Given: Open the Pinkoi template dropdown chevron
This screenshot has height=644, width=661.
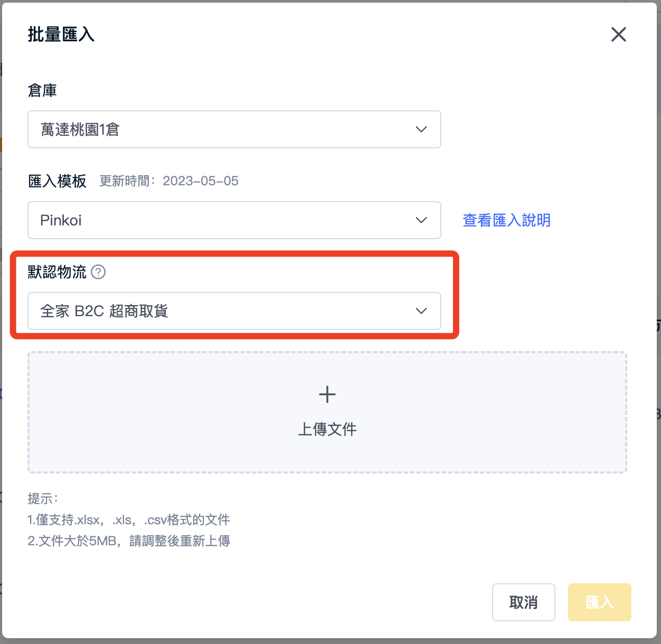Looking at the screenshot, I should tap(421, 220).
